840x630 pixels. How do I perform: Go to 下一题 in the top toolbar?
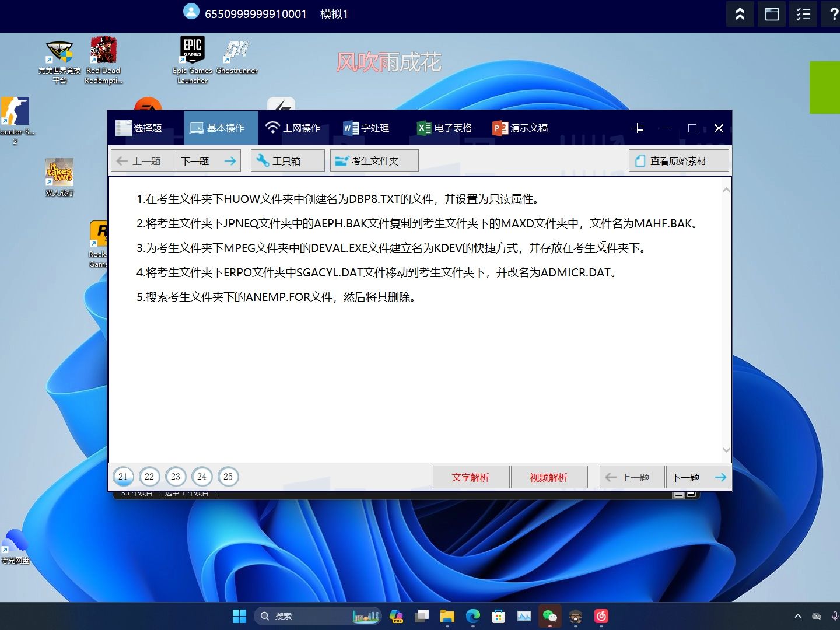pos(208,161)
